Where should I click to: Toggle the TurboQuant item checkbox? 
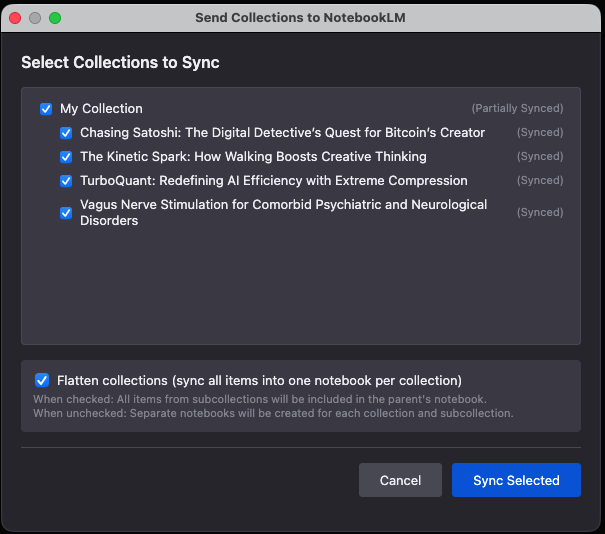tap(66, 181)
